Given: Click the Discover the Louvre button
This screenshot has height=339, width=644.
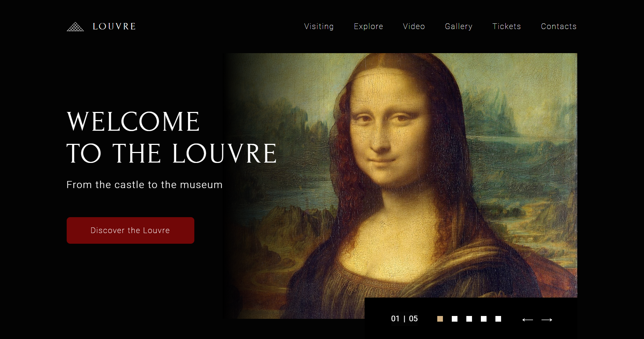Looking at the screenshot, I should click(x=131, y=230).
